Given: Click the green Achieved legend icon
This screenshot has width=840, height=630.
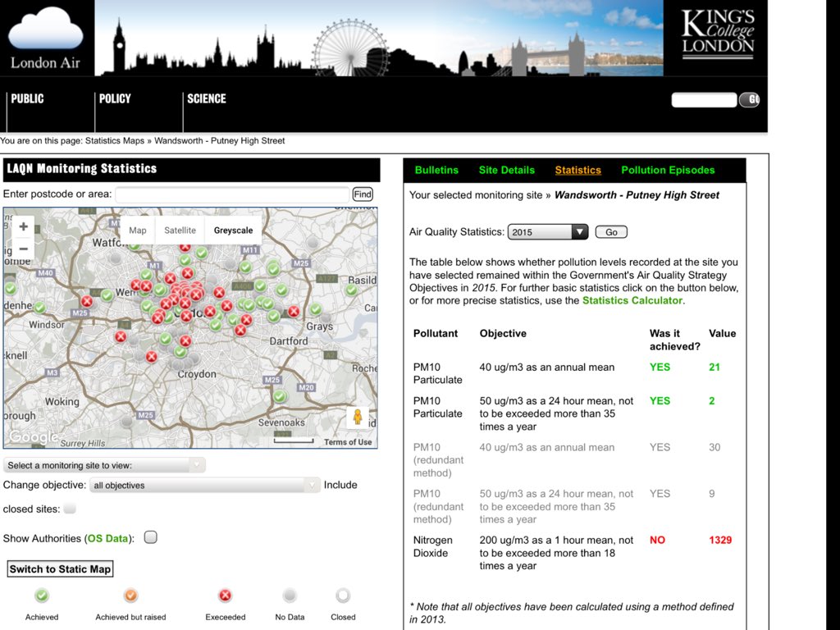Looking at the screenshot, I should click(x=42, y=596).
